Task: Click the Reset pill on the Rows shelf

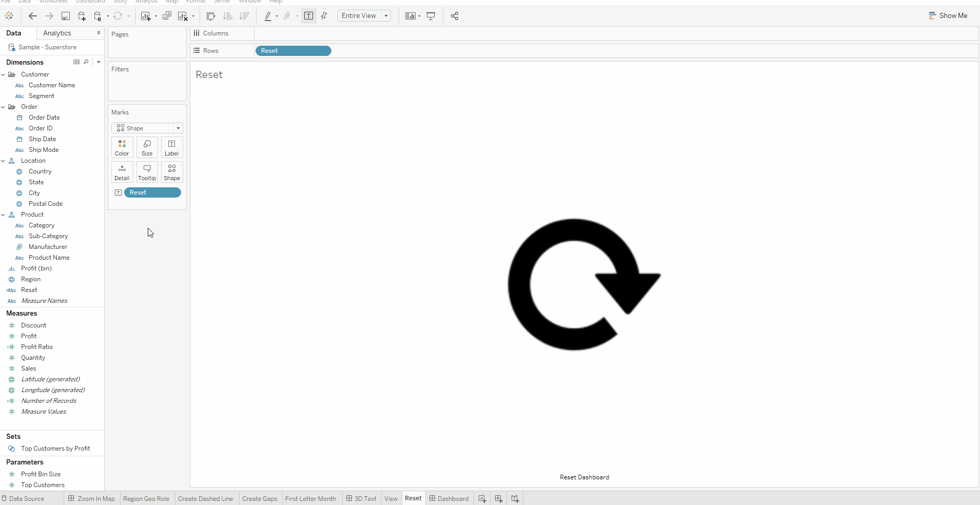Action: [293, 50]
